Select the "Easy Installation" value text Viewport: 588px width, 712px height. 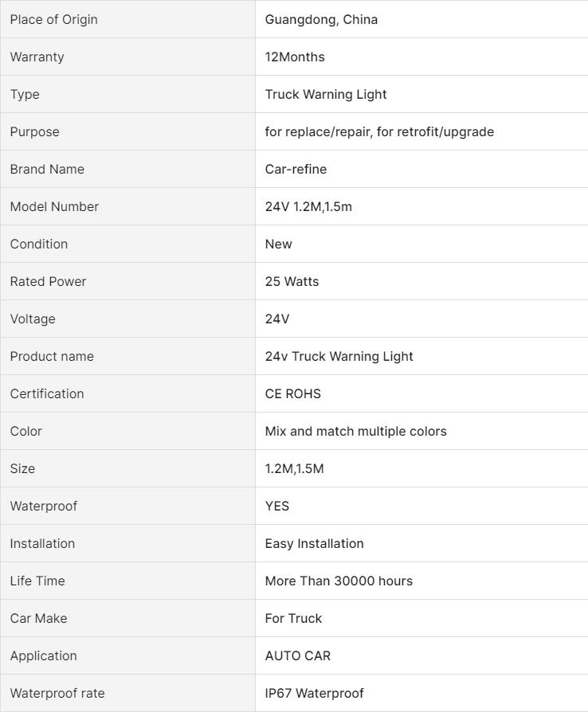pos(314,543)
